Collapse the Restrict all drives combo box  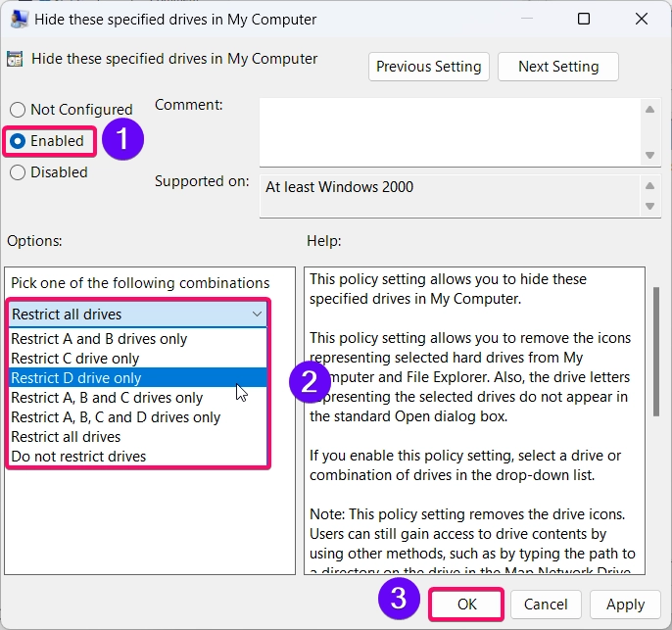point(138,315)
